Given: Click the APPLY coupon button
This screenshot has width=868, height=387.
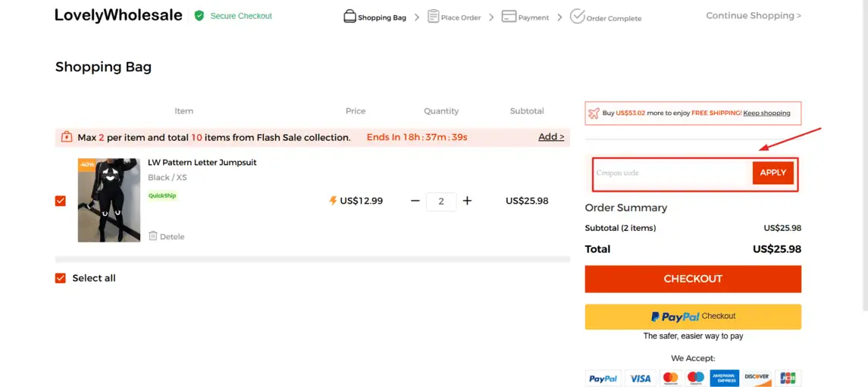Looking at the screenshot, I should pos(772,173).
